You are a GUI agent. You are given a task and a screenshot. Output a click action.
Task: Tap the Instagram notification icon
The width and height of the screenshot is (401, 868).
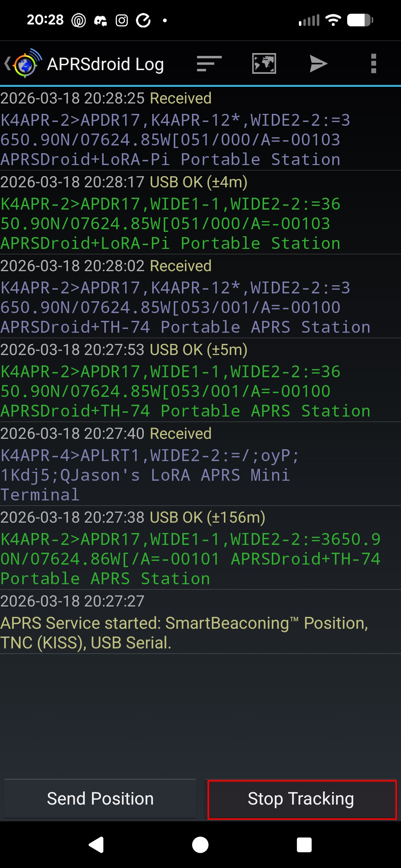[x=122, y=20]
